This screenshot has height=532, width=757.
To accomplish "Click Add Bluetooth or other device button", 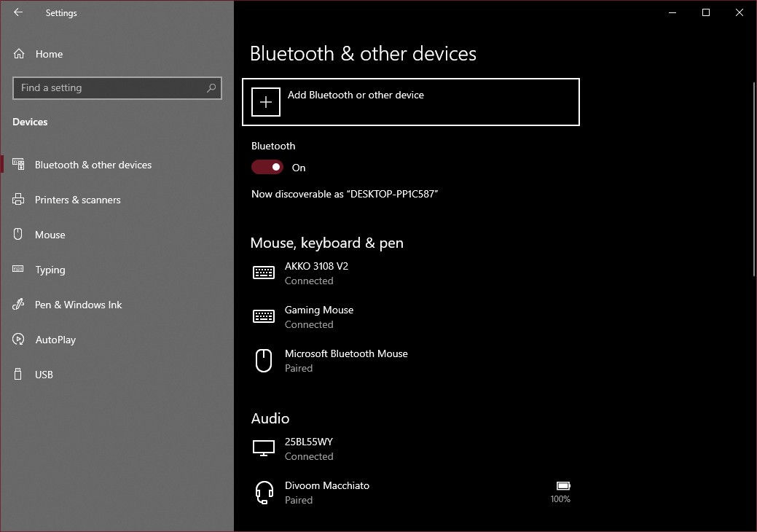I will [411, 102].
